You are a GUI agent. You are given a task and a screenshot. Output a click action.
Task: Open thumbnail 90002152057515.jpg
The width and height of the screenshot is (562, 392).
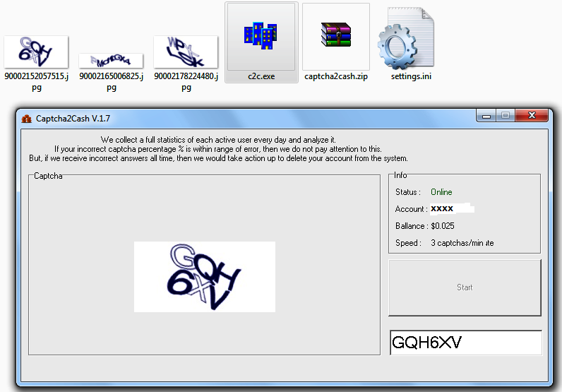coord(36,52)
